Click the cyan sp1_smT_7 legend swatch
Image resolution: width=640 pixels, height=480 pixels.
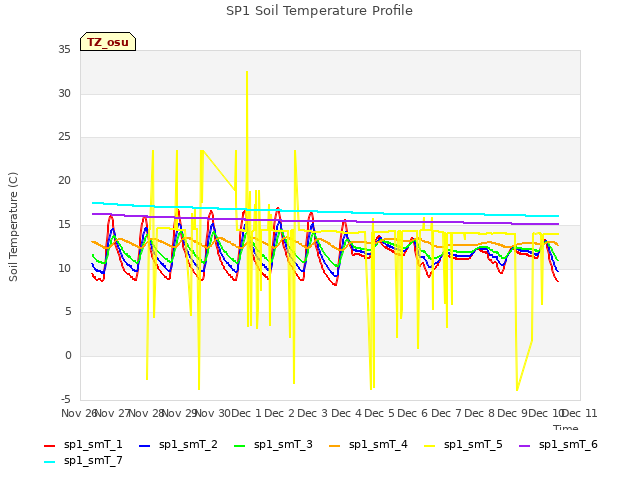[x=49, y=462]
